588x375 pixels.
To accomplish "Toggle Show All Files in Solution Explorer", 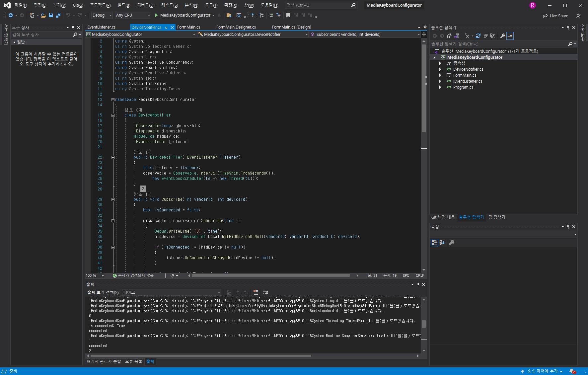I will (x=493, y=36).
